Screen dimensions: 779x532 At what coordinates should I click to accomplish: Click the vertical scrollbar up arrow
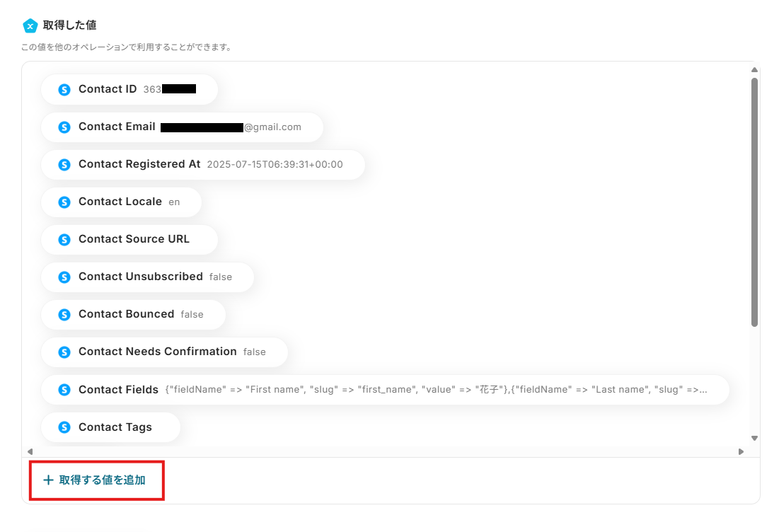[x=755, y=70]
